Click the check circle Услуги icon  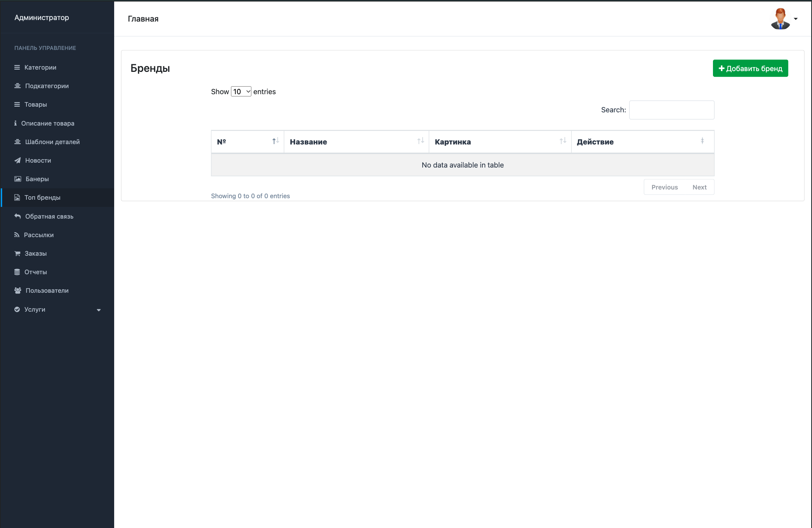coord(17,309)
